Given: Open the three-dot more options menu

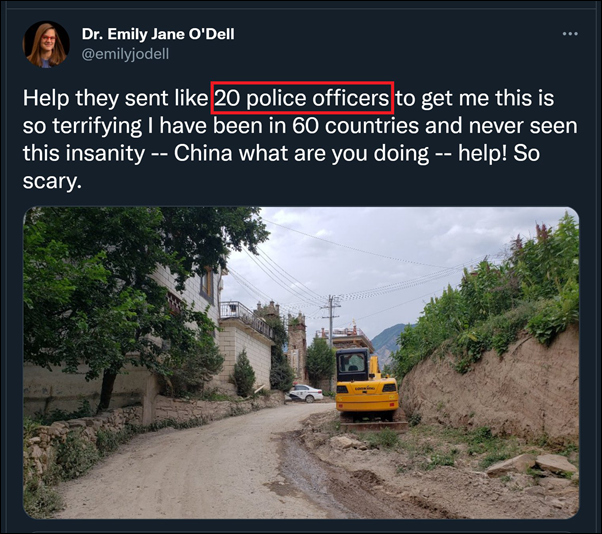Looking at the screenshot, I should click(x=570, y=34).
